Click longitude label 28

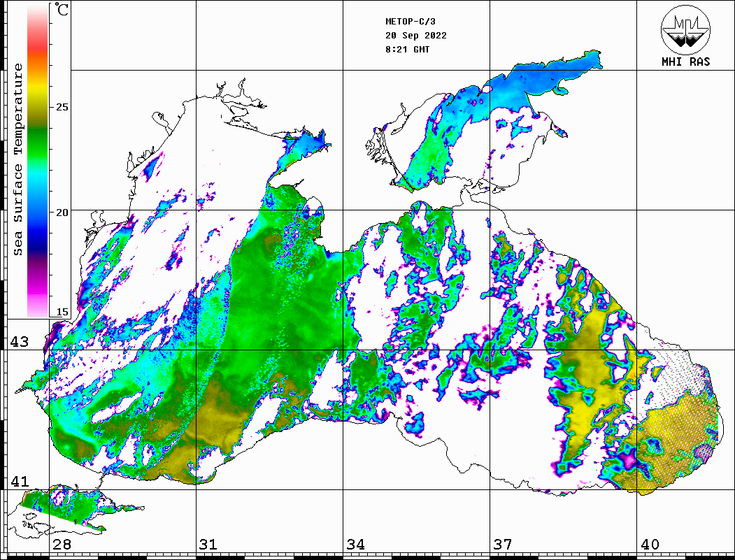point(62,545)
